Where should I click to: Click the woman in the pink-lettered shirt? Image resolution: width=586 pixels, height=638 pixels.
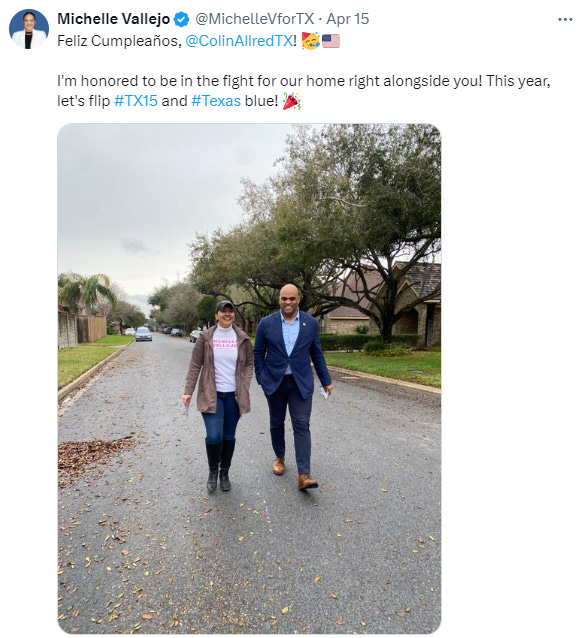(x=220, y=395)
